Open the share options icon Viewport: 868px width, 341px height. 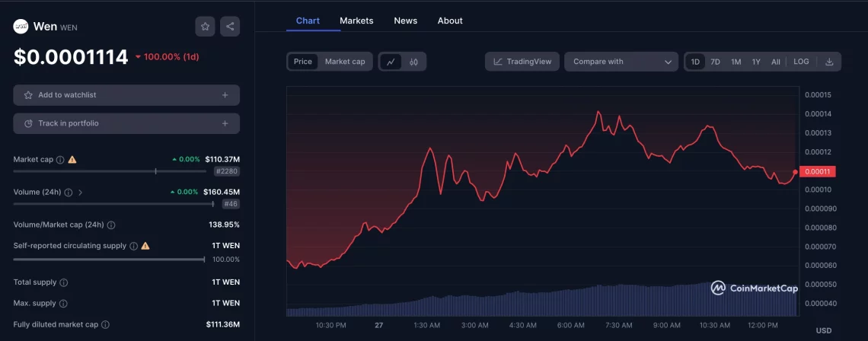click(230, 26)
